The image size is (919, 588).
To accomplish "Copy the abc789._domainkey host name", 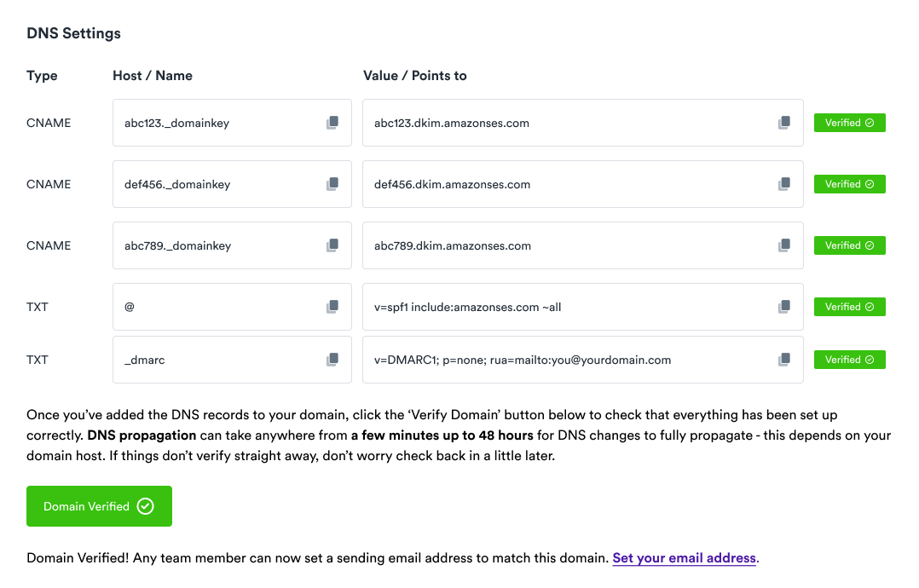I will tap(332, 245).
